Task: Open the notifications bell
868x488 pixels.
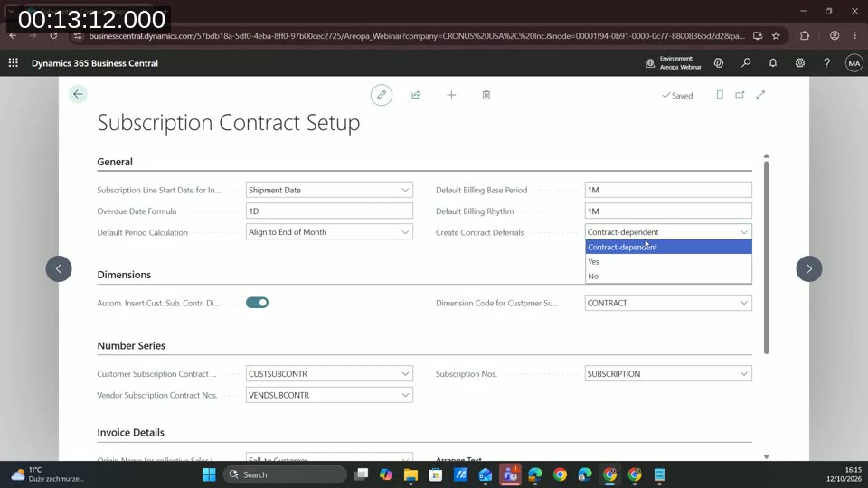Action: pyautogui.click(x=773, y=63)
